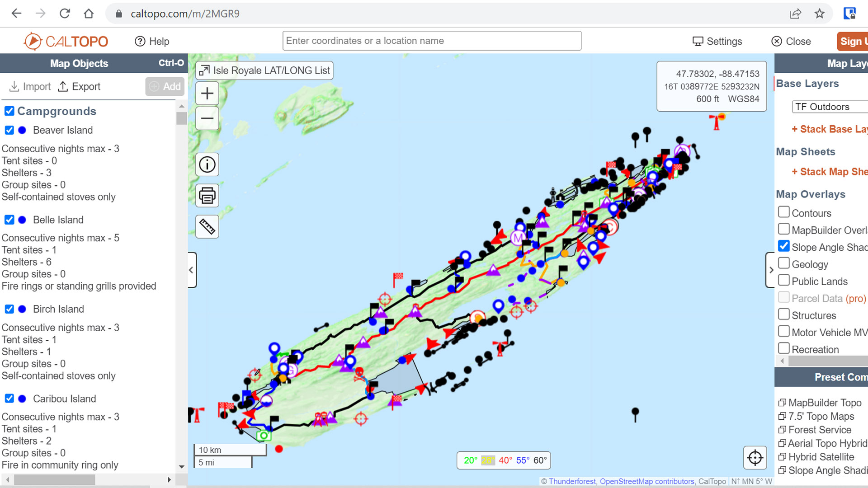This screenshot has height=488, width=868.
Task: Click the map zoom out minus button
Action: tap(207, 118)
